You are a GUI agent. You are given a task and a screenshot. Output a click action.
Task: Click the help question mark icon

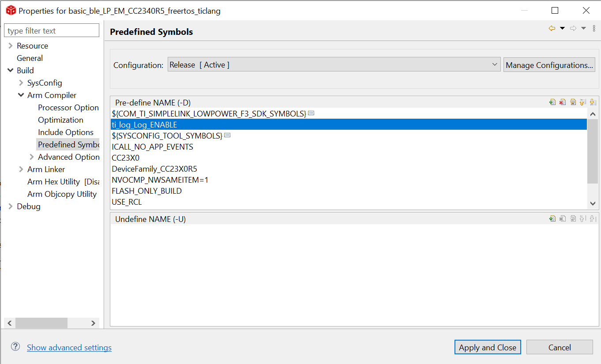[x=15, y=347]
